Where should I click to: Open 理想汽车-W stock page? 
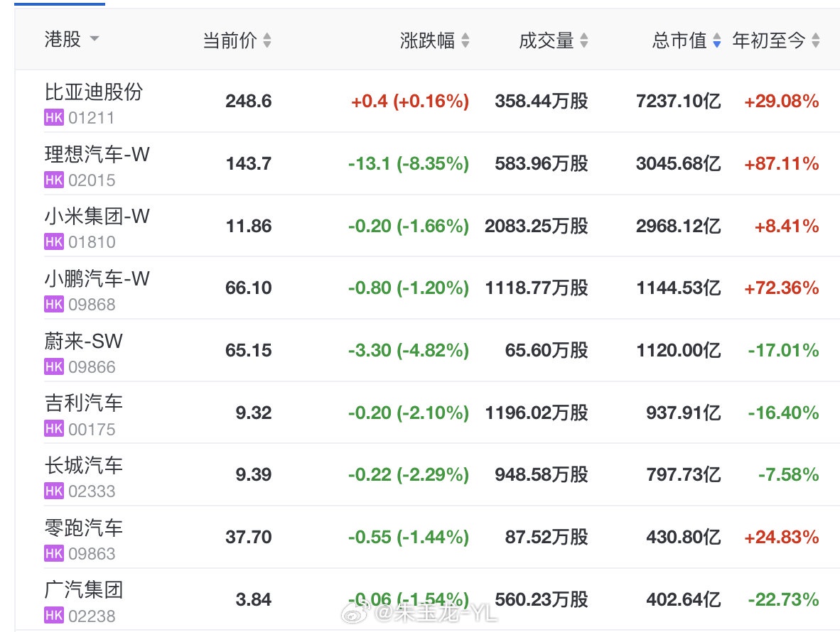click(x=97, y=154)
